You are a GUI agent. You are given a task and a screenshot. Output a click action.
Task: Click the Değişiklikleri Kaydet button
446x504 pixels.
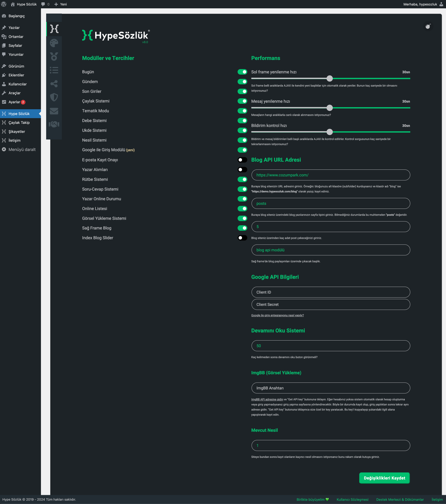[x=384, y=478]
